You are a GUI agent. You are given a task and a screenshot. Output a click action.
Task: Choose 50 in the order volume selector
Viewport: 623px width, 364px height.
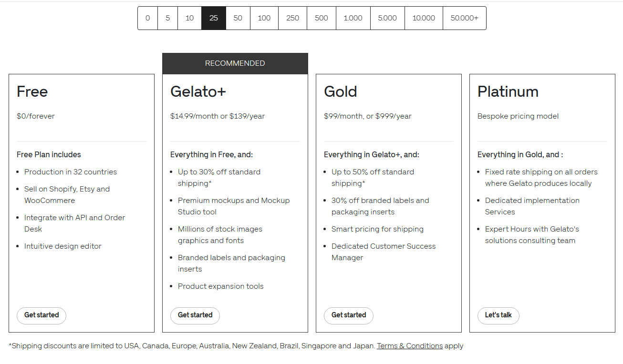tap(238, 18)
